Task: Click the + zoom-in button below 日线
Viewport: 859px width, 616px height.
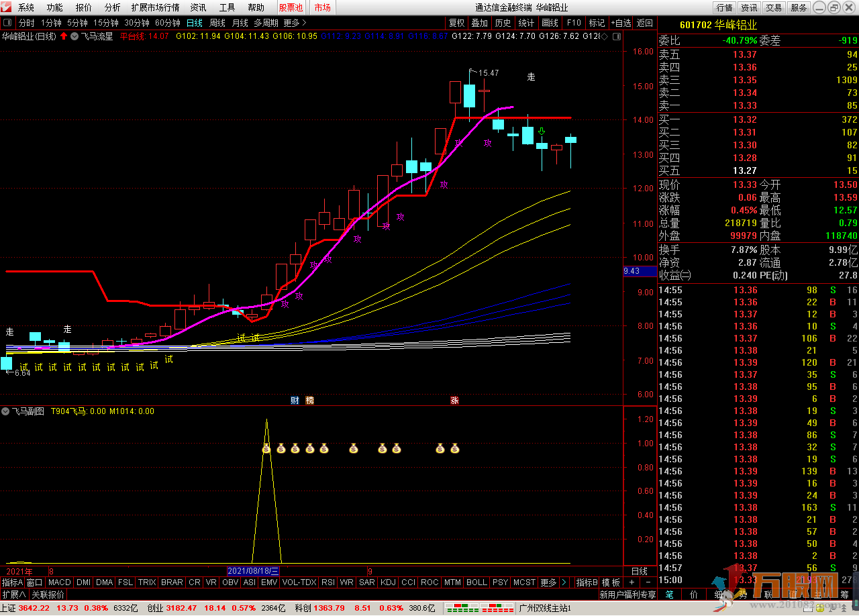Action: [x=631, y=582]
